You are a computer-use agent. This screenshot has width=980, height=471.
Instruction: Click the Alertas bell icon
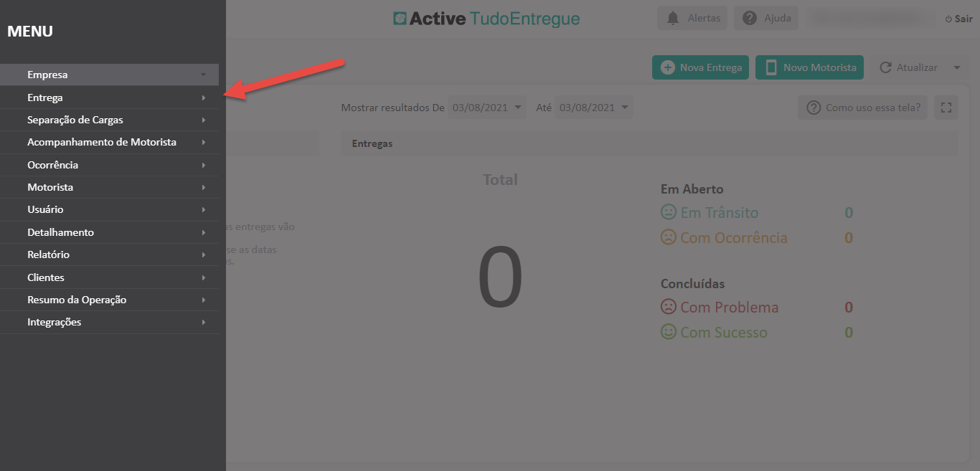[673, 18]
